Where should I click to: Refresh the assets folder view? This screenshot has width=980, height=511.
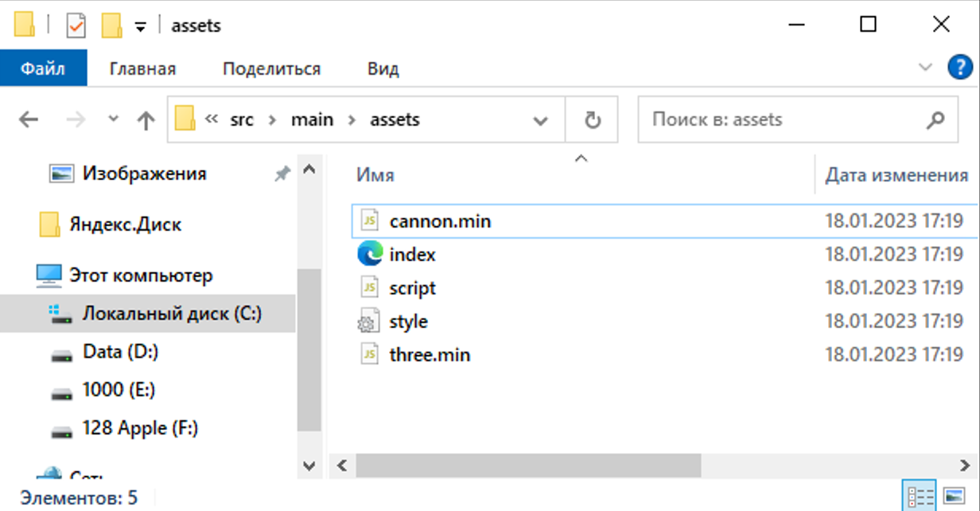(x=592, y=120)
